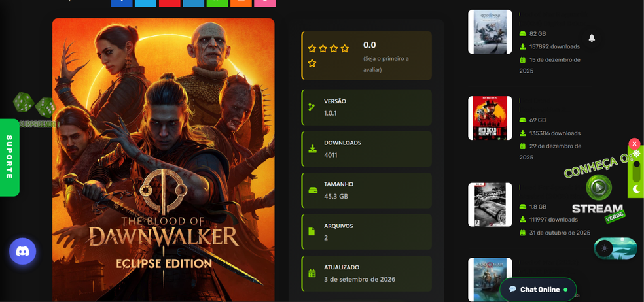The width and height of the screenshot is (644, 302).
Task: Click the Stream Verde green play icon
Action: (x=598, y=187)
